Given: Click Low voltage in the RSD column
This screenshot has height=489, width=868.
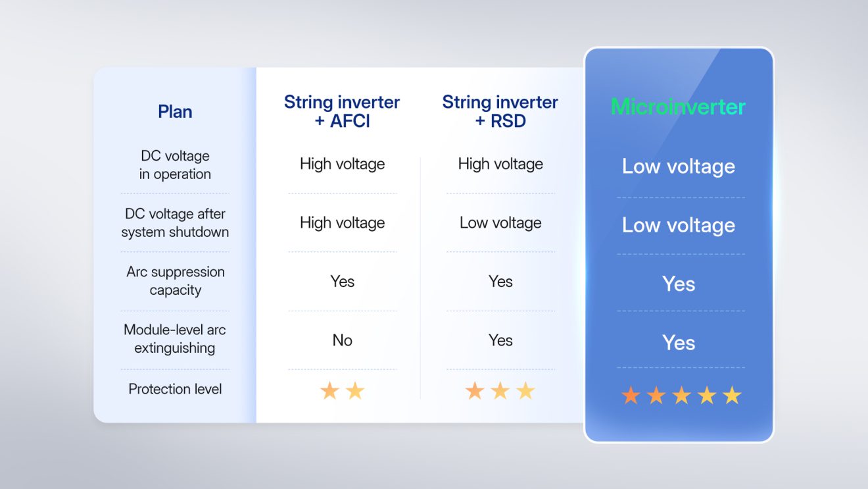Looking at the screenshot, I should (500, 223).
